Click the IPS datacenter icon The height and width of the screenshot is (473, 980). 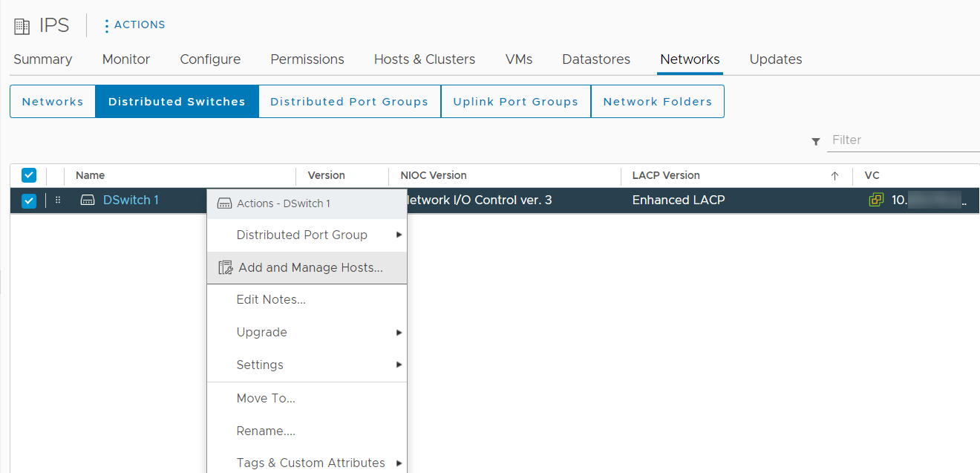(x=22, y=27)
